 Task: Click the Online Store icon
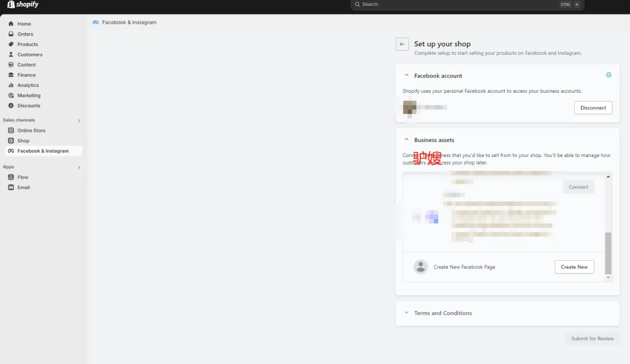(11, 130)
